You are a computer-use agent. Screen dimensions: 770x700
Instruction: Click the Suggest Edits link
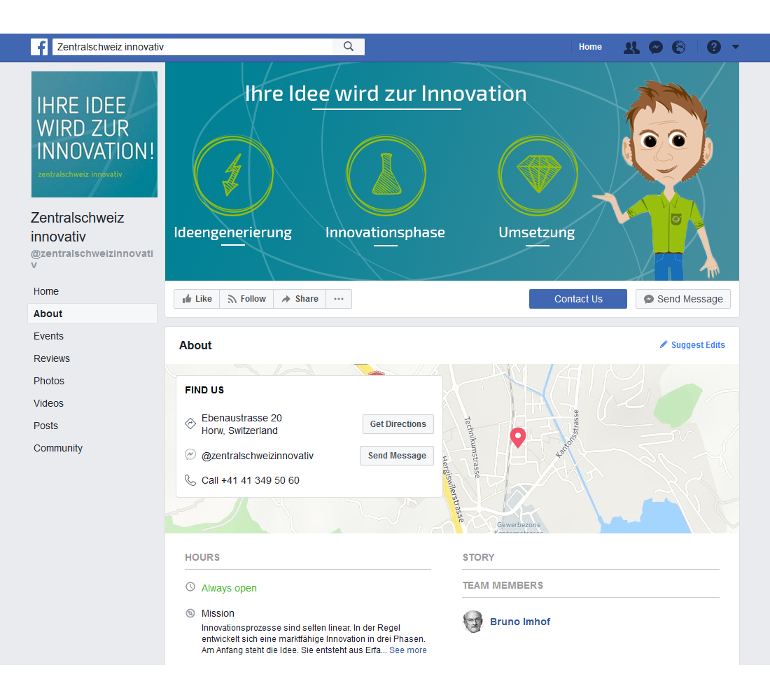click(697, 345)
